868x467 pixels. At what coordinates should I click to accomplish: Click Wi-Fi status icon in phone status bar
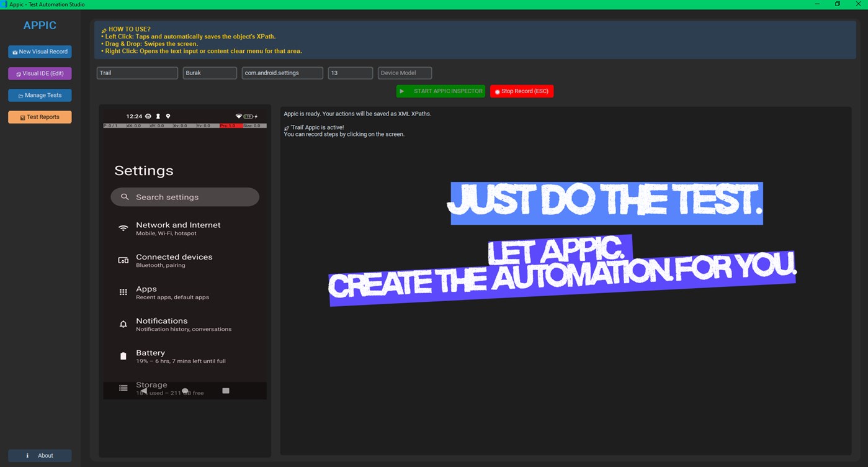coord(239,116)
